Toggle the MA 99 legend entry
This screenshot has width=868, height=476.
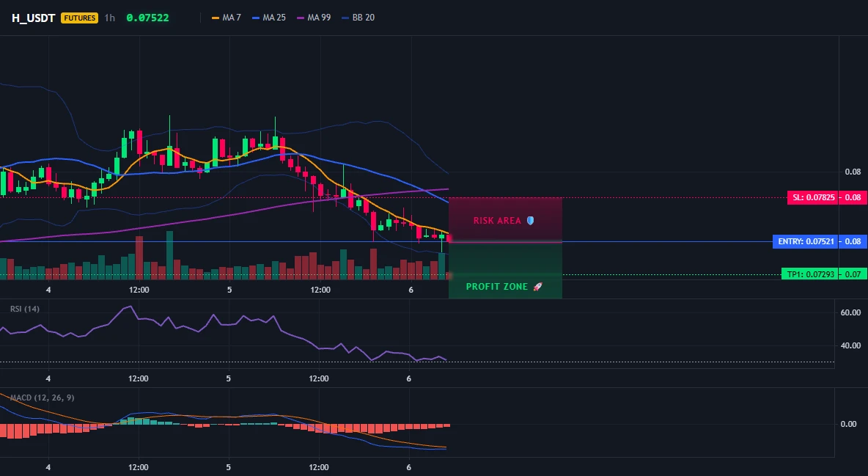pyautogui.click(x=314, y=18)
